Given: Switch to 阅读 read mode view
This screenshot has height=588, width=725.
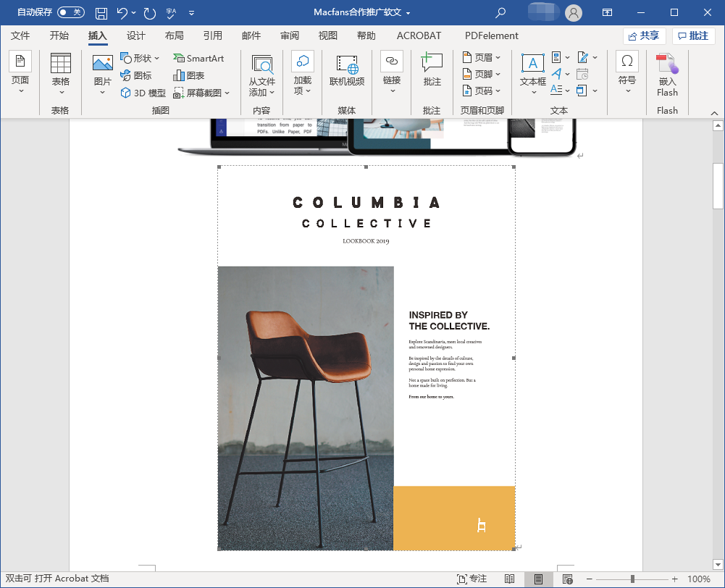Looking at the screenshot, I should [510, 579].
